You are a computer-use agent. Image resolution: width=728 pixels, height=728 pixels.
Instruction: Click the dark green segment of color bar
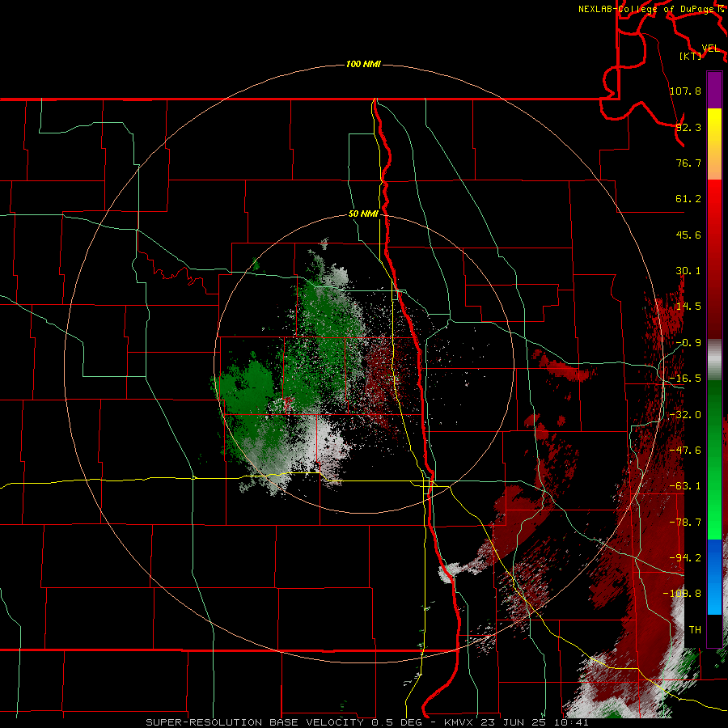pos(714,400)
